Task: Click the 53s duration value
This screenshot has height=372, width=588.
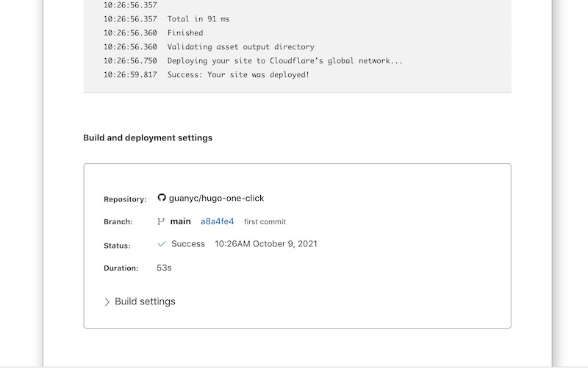Action: coord(164,268)
